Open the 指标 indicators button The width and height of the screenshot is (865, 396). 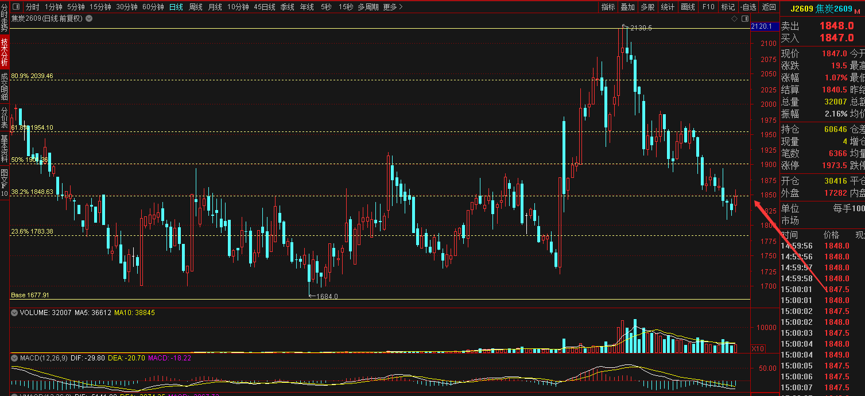(608, 7)
